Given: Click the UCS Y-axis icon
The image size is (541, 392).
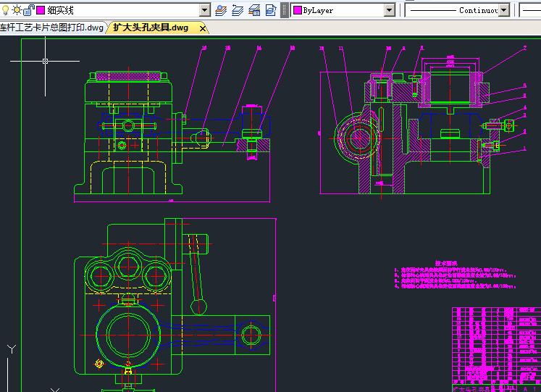Looking at the screenshot, I should coord(12,350).
